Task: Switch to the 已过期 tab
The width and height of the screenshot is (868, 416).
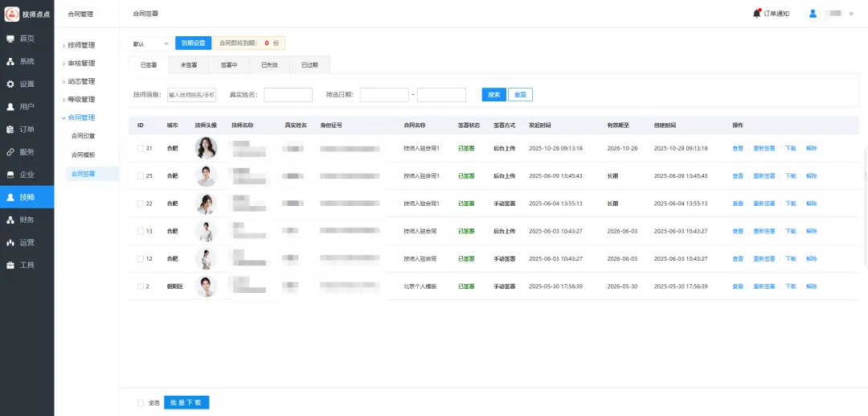Action: coord(309,65)
